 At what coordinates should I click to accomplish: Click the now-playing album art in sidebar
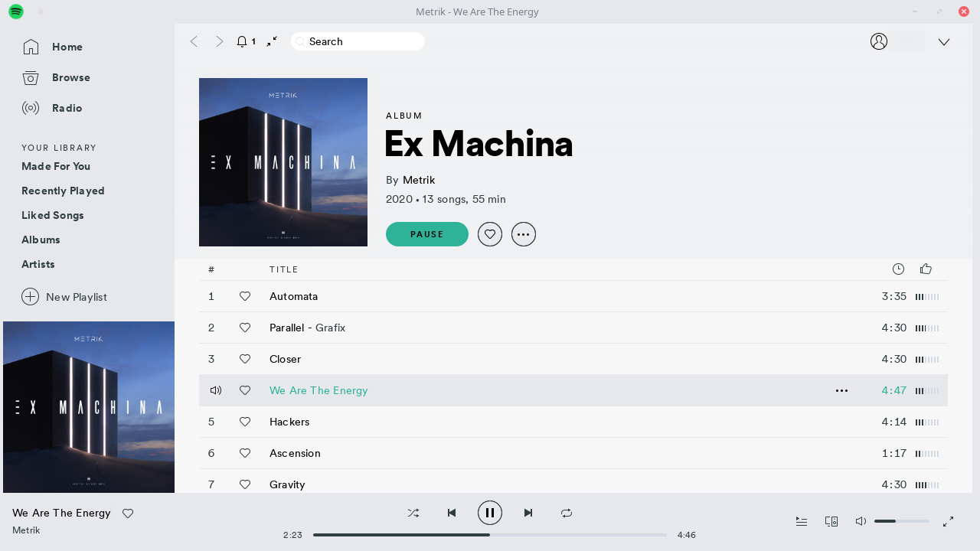89,407
